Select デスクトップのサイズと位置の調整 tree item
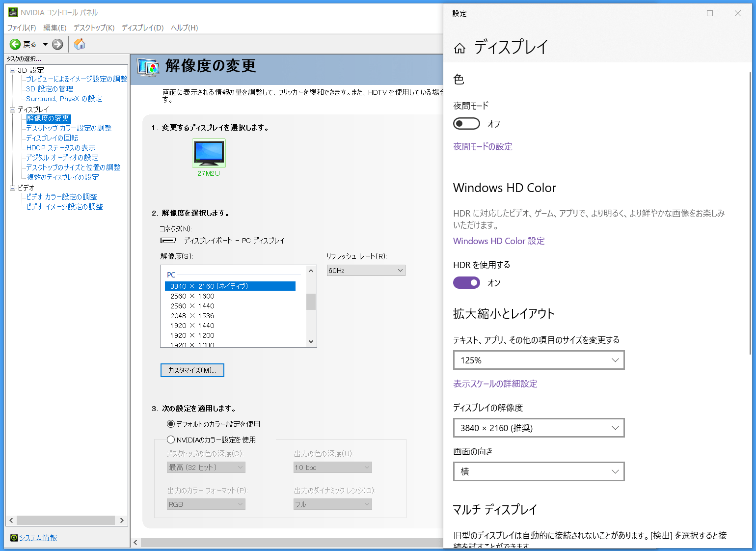Screen dimensions: 756x551 point(73,167)
